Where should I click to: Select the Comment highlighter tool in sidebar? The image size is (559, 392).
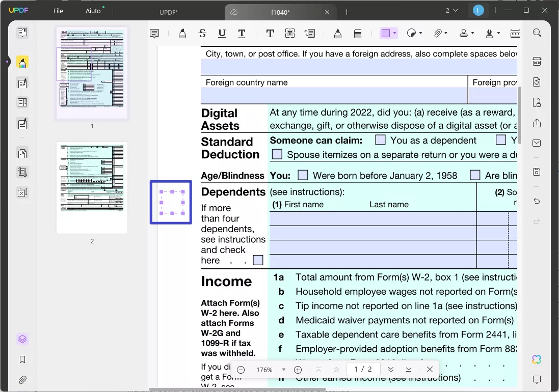(x=22, y=63)
